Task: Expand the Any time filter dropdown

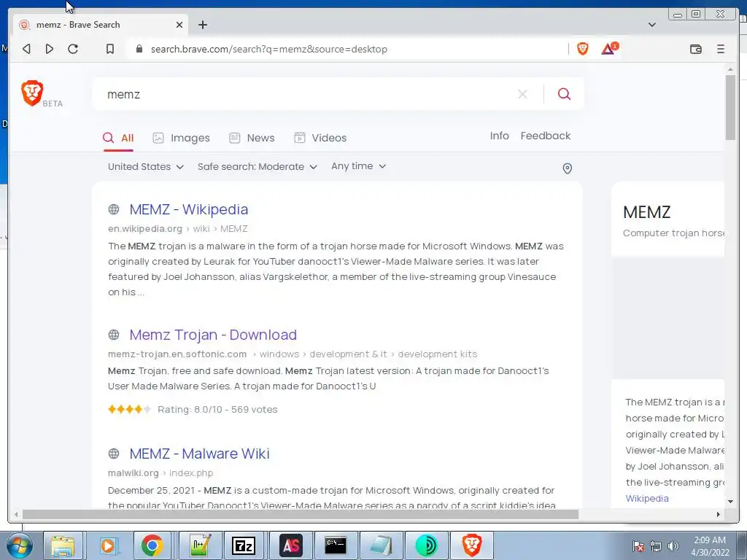Action: (358, 166)
